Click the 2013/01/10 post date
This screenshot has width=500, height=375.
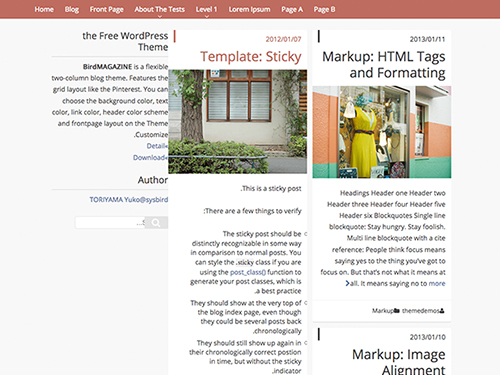[428, 337]
